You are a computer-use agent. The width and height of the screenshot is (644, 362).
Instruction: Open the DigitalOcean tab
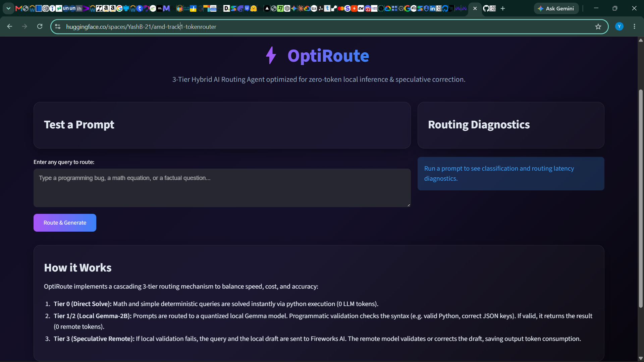[445, 8]
